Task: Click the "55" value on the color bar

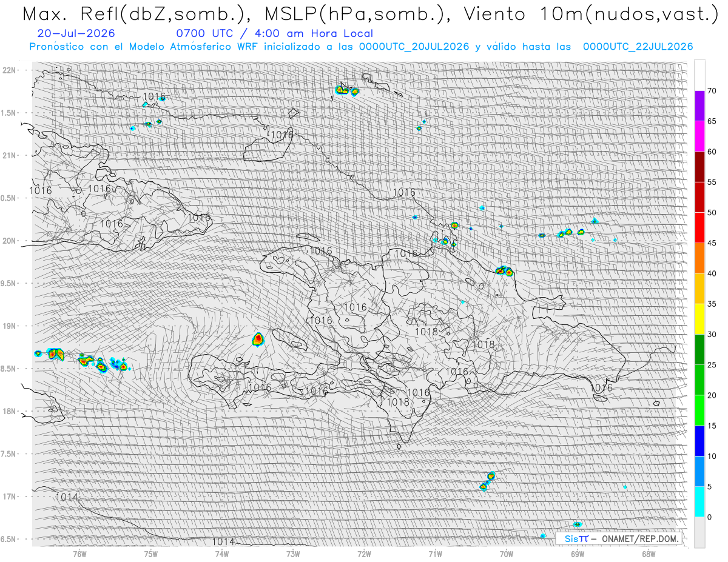Action: (x=712, y=182)
